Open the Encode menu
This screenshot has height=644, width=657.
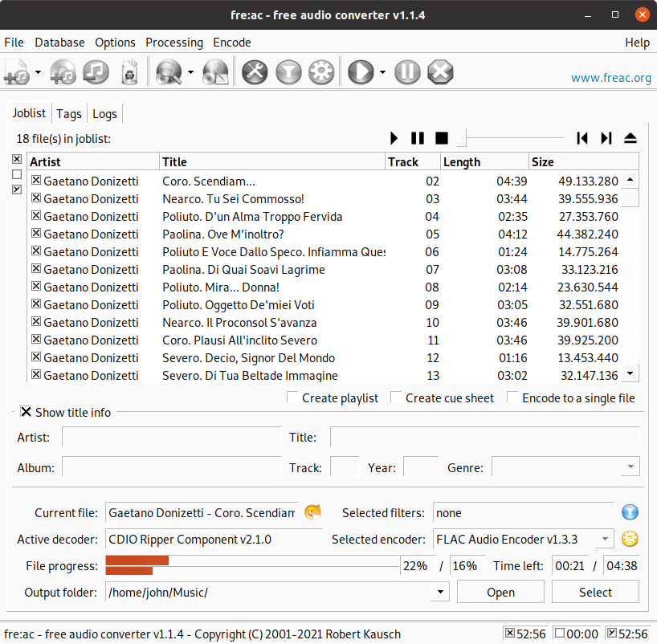pos(232,43)
